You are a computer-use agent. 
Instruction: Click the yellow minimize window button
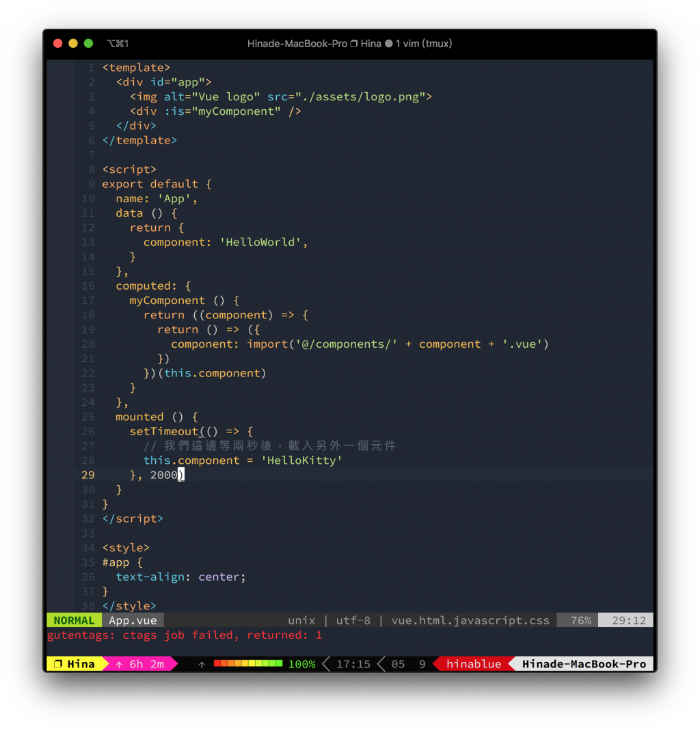[x=73, y=43]
